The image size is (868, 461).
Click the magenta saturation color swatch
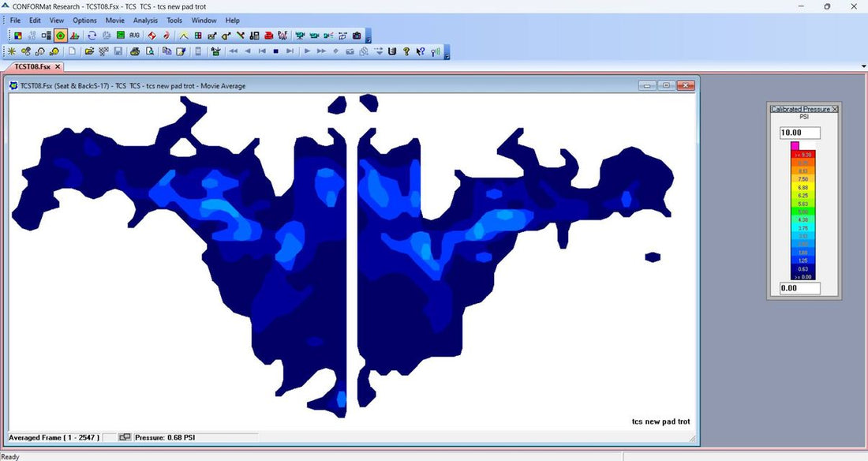[x=795, y=145]
